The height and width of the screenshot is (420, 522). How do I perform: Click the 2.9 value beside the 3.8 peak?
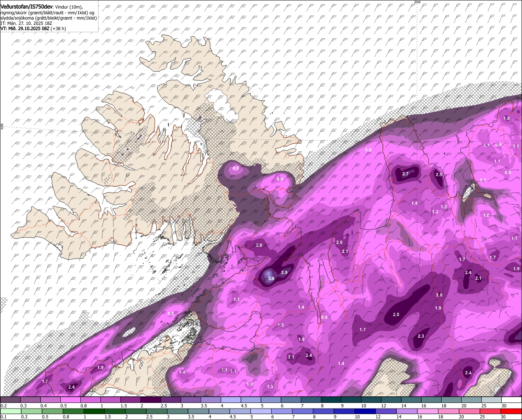(285, 272)
